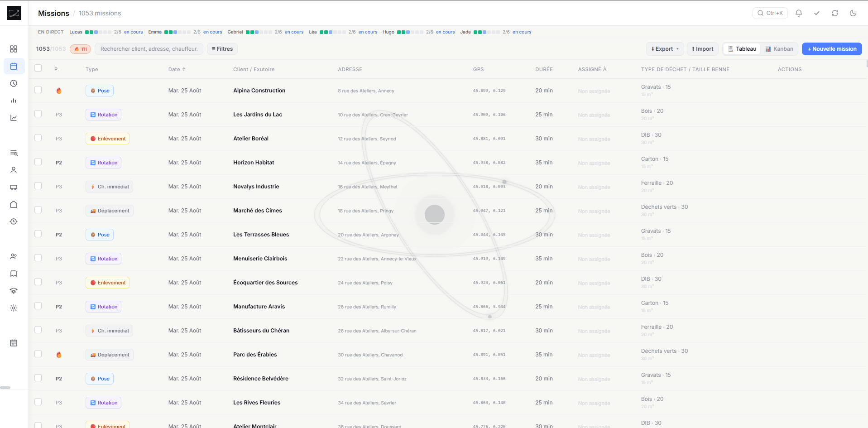Click the Enlèvement tag for Écoquartier des Sources
Image resolution: width=868 pixels, height=428 pixels.
tap(107, 283)
